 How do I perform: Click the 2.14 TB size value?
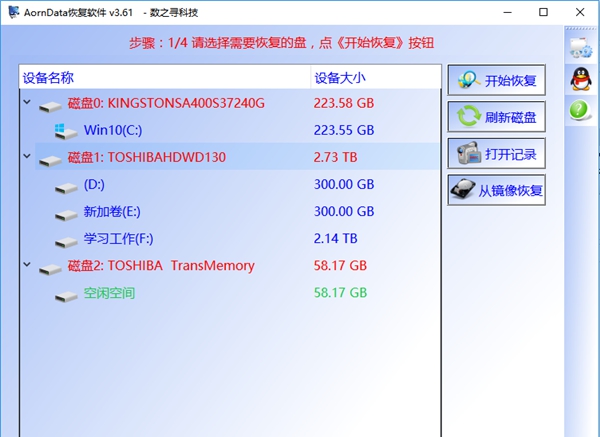tap(335, 238)
